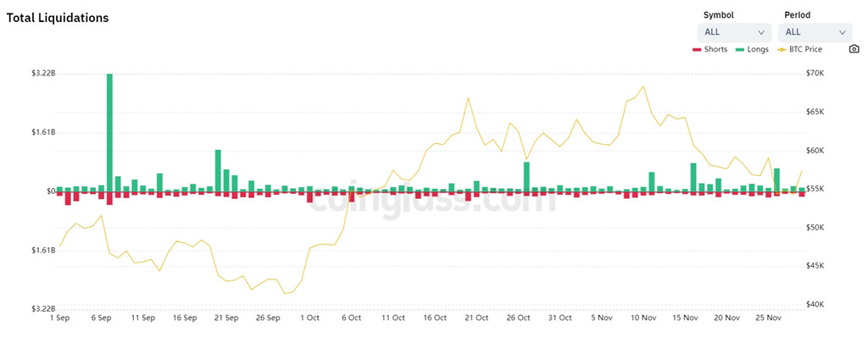
Task: Click the red Shorts legend color marker
Action: click(x=697, y=50)
